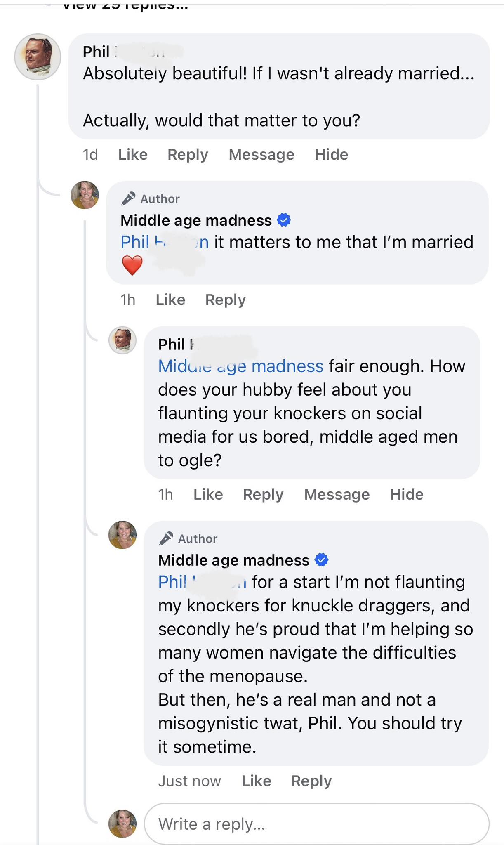Tap the Author pencil icon on latest reply
Screen dimensions: 504x845
(x=166, y=538)
